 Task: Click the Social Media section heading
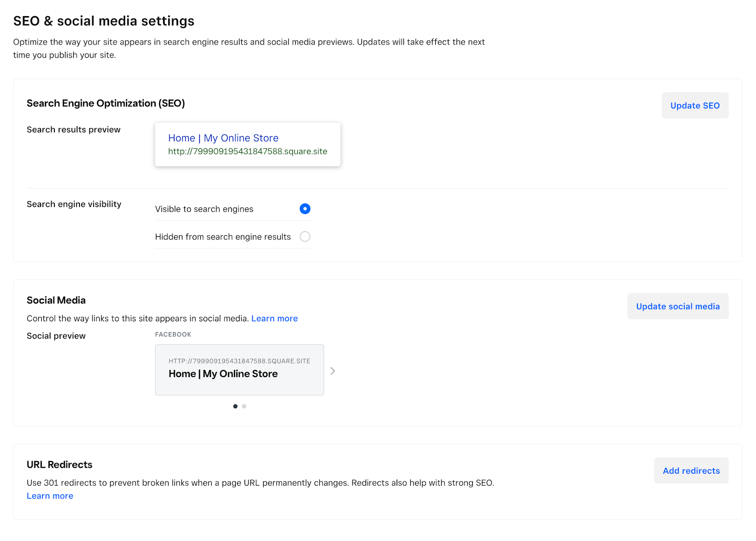56,300
